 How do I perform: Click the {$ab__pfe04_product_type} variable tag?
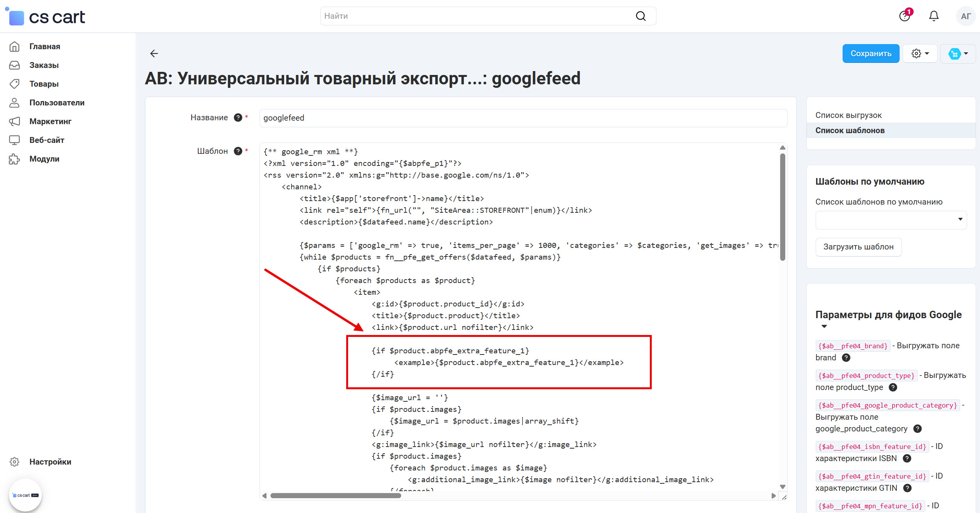866,376
